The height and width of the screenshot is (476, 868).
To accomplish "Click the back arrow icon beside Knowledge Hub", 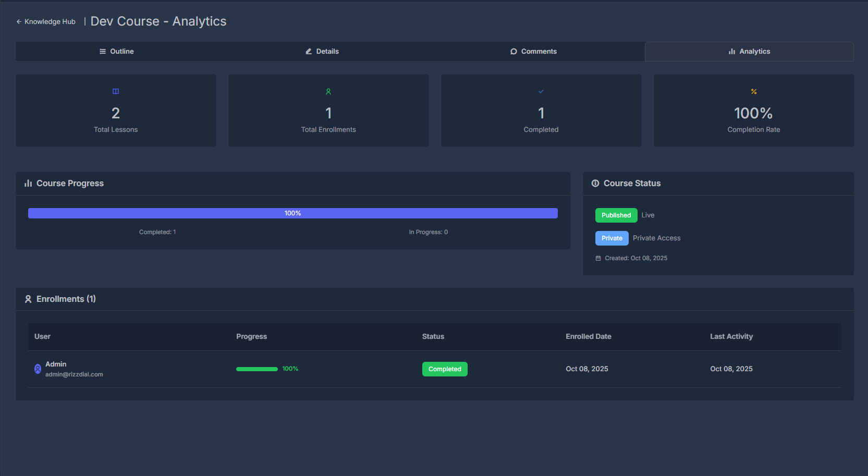I will [19, 22].
